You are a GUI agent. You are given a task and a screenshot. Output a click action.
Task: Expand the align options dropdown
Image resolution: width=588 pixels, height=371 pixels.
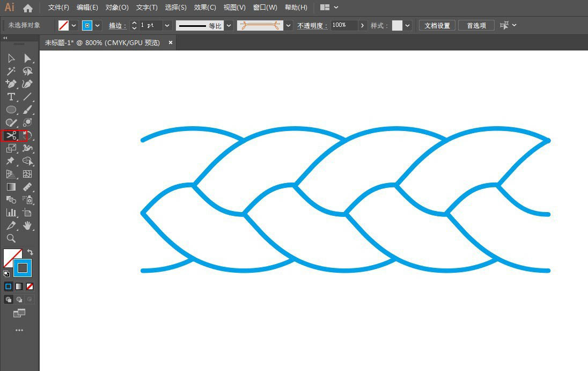pos(514,25)
